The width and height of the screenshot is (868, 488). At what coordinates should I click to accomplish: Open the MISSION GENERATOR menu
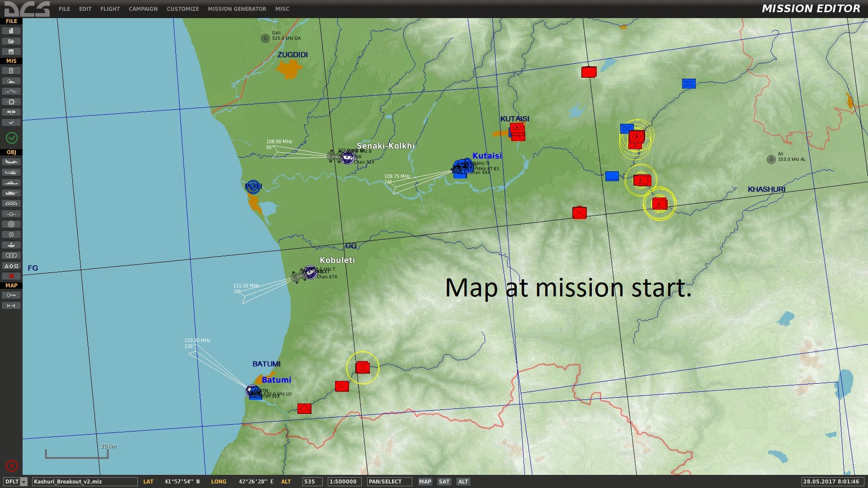pyautogui.click(x=237, y=9)
